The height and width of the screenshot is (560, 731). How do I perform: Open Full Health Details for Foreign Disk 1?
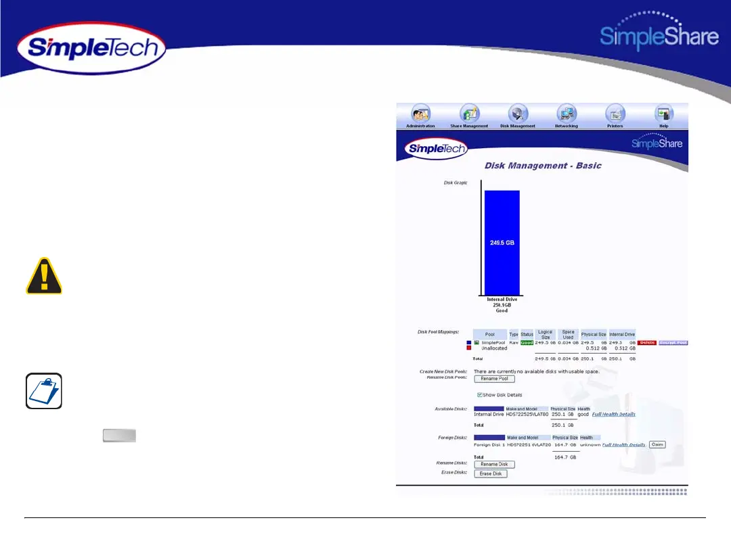pyautogui.click(x=624, y=445)
